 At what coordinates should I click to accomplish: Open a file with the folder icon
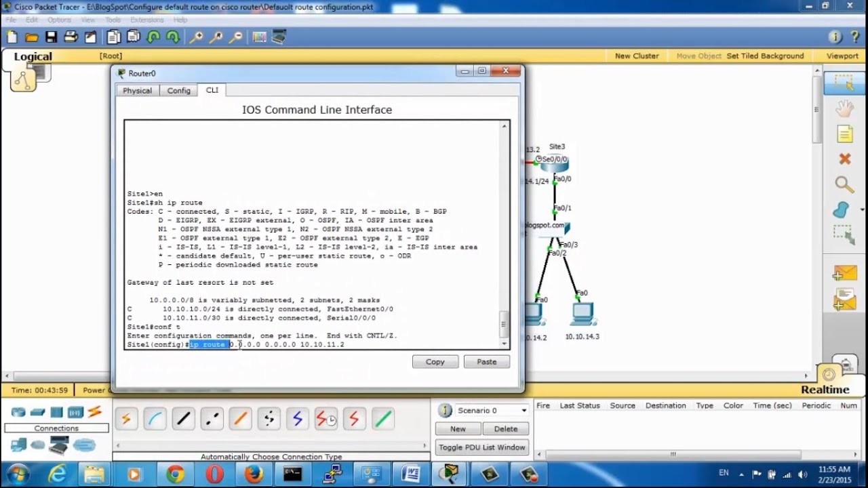pos(31,37)
